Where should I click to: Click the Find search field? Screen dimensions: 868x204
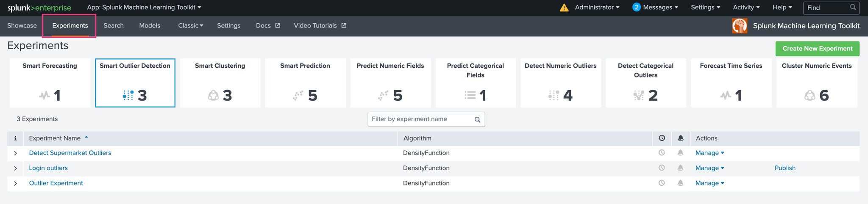(x=831, y=8)
